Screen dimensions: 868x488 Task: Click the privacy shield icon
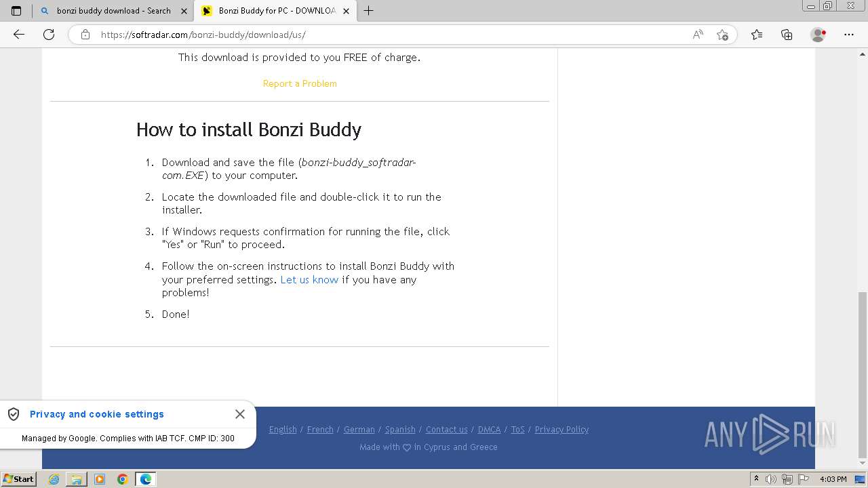coord(14,414)
